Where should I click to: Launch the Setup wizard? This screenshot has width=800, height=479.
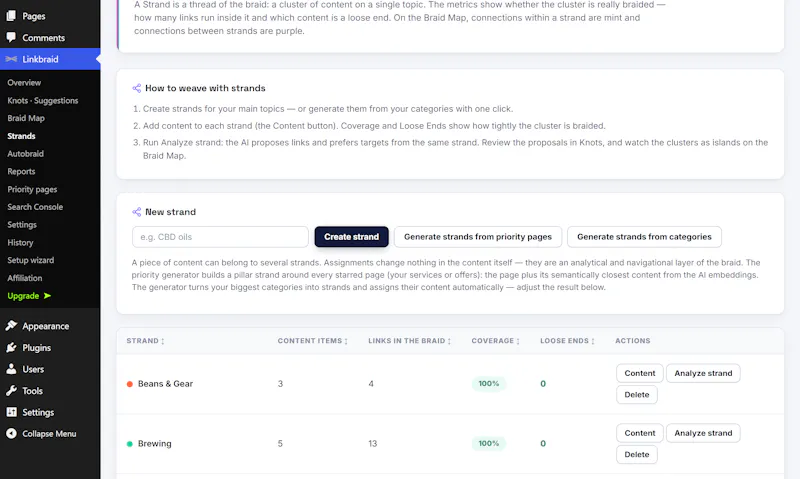point(31,260)
